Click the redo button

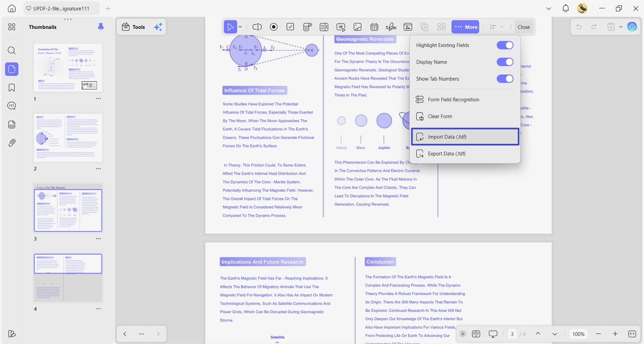click(593, 27)
